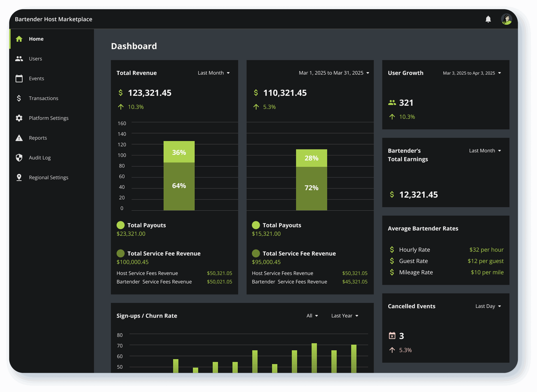
Task: Open Cancelled Events Last Day dropdown
Action: pyautogui.click(x=488, y=306)
